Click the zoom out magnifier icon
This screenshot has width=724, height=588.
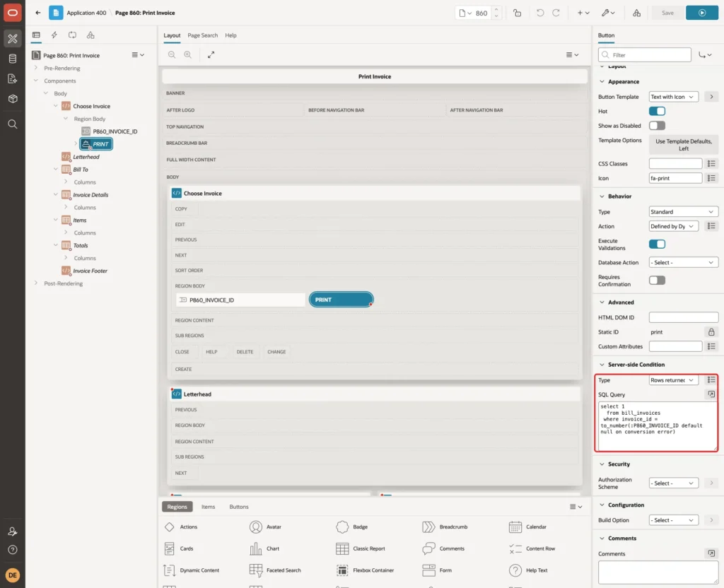point(172,54)
